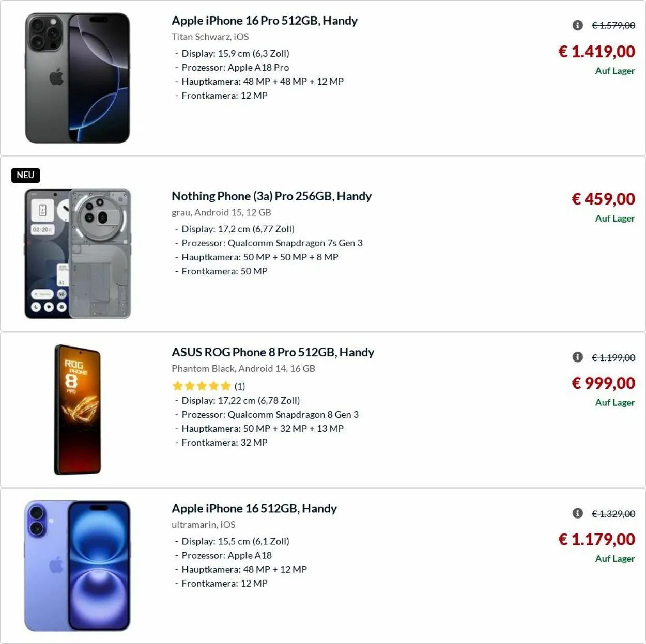Click the iPhone 16 Pro product image
Screen dimensions: 646x644
[78, 78]
